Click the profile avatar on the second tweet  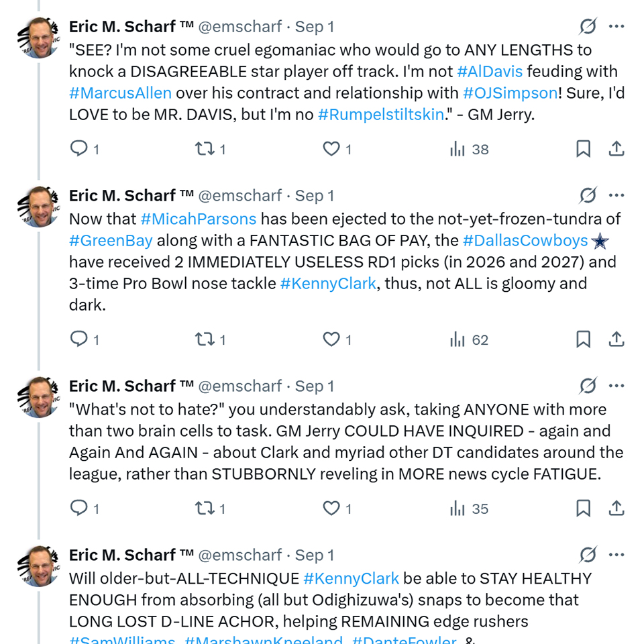[x=39, y=207]
